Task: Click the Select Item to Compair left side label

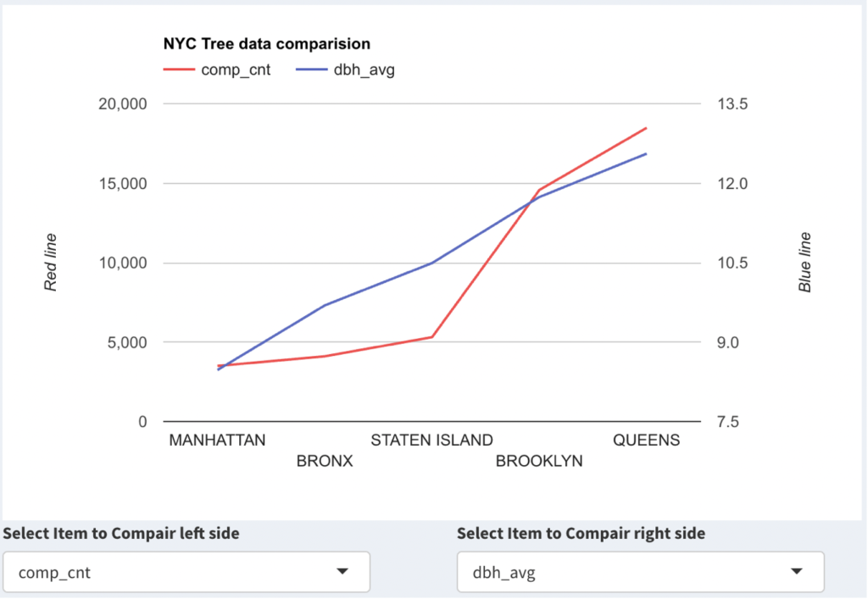Action: point(121,534)
